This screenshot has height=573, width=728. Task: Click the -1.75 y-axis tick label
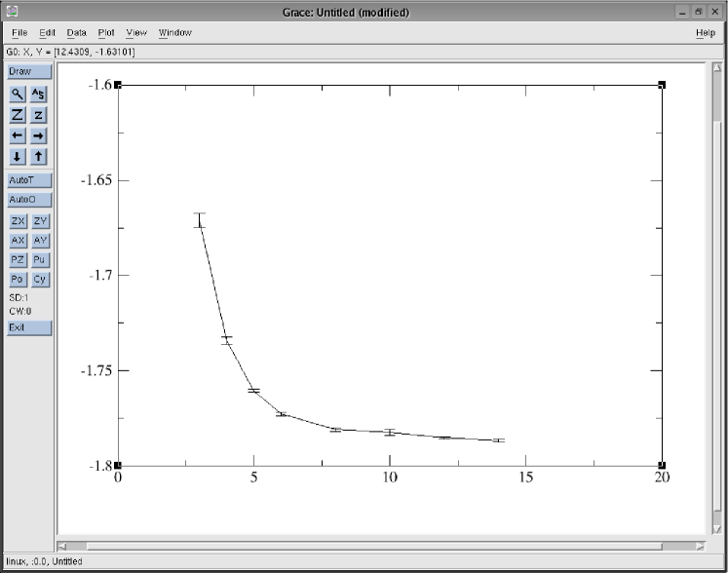96,370
